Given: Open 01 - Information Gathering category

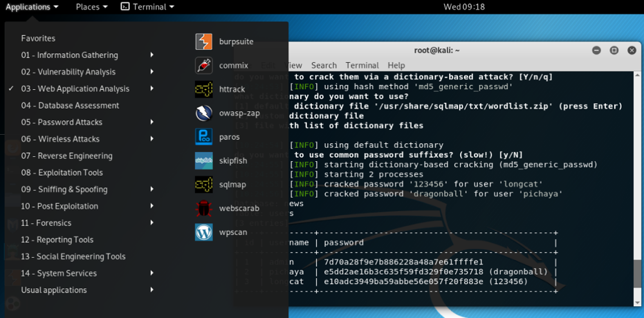Looking at the screenshot, I should tap(69, 55).
